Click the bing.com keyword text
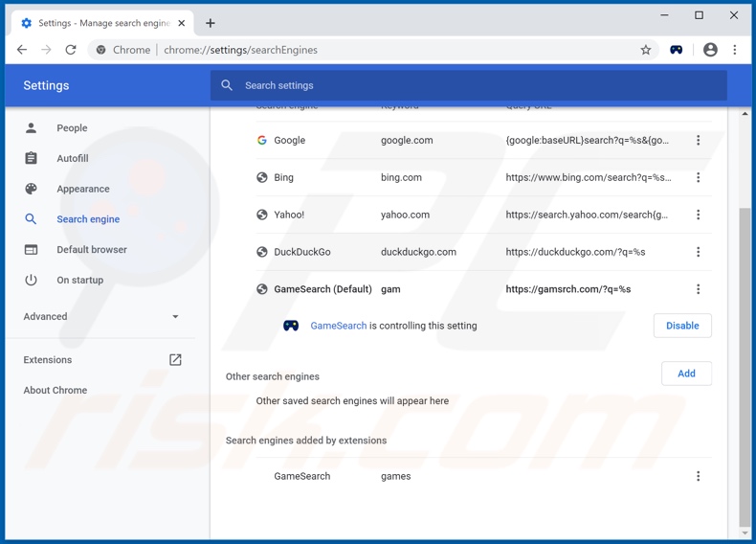Screen dimensions: 756x544 pyautogui.click(x=401, y=177)
